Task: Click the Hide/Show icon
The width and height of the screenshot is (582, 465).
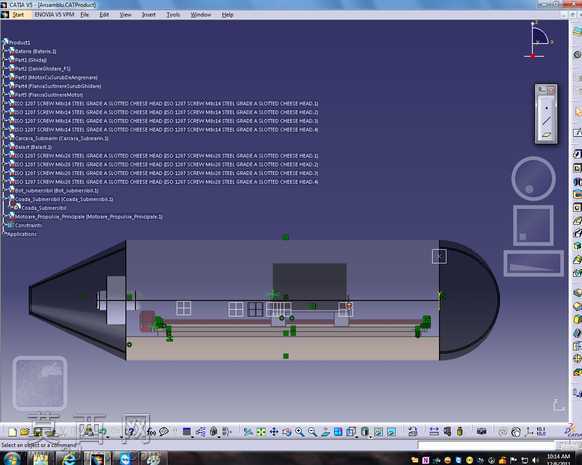Action: [378, 432]
